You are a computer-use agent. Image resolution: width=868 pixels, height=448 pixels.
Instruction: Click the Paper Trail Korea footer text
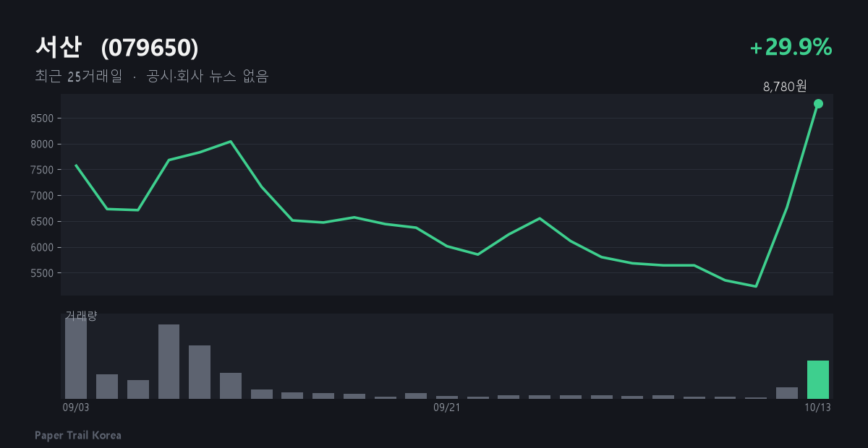pos(78,435)
